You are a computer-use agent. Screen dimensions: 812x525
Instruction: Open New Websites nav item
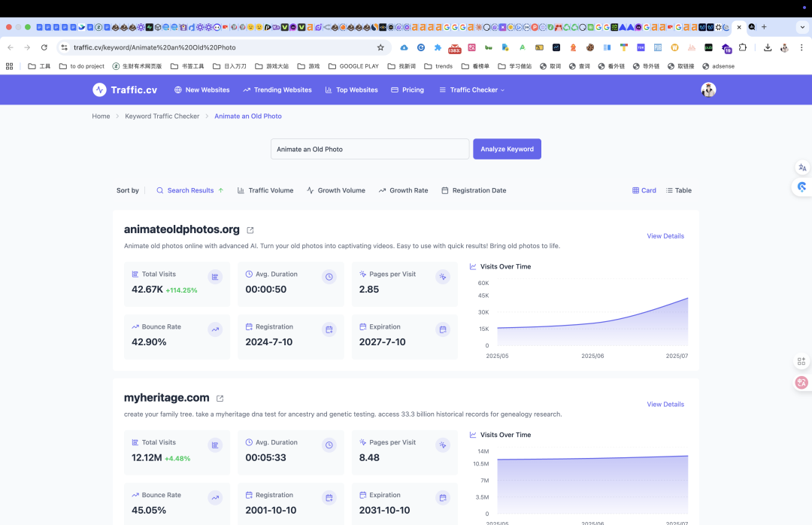tap(202, 90)
